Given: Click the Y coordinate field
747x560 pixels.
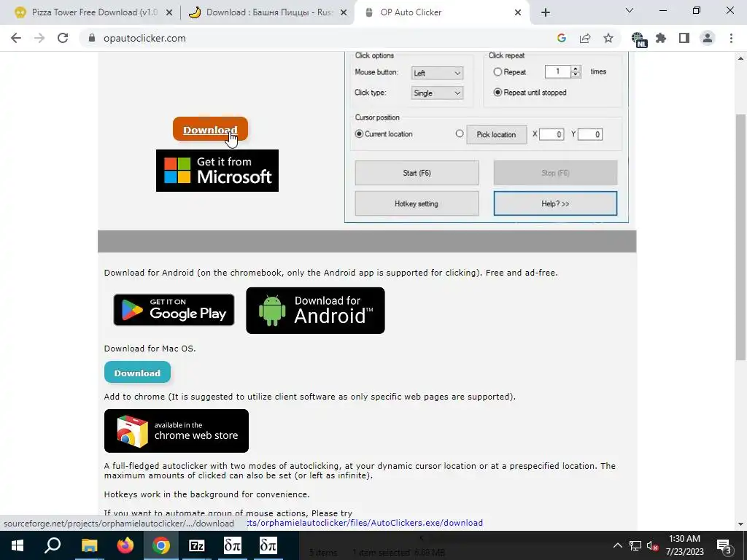Looking at the screenshot, I should point(590,134).
